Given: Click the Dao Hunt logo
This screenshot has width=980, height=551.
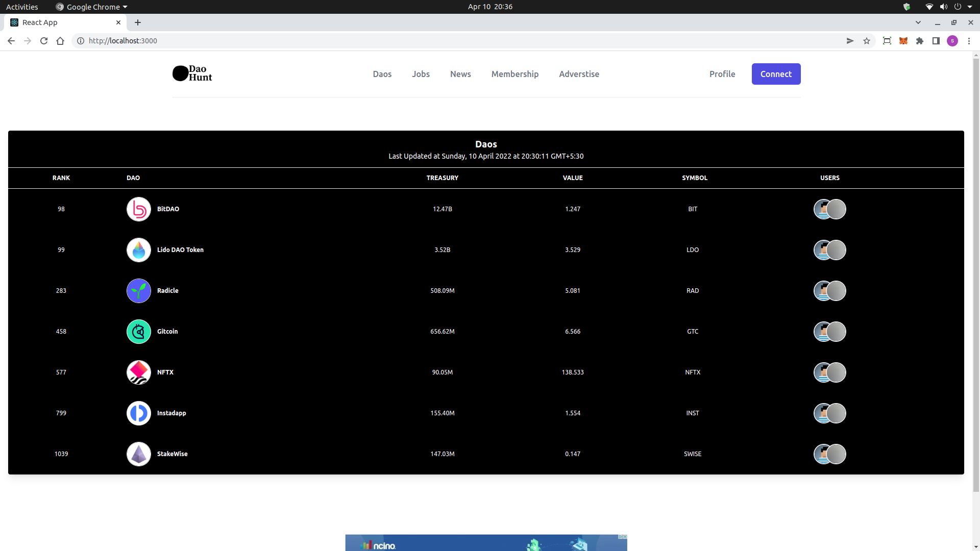Looking at the screenshot, I should 192,73.
